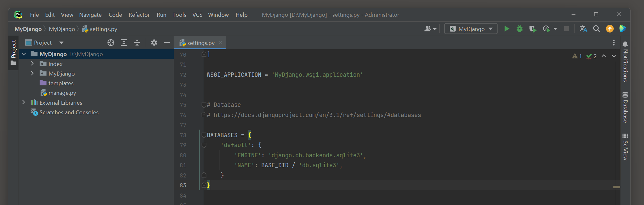
Task: Open the Run menu
Action: click(x=161, y=15)
